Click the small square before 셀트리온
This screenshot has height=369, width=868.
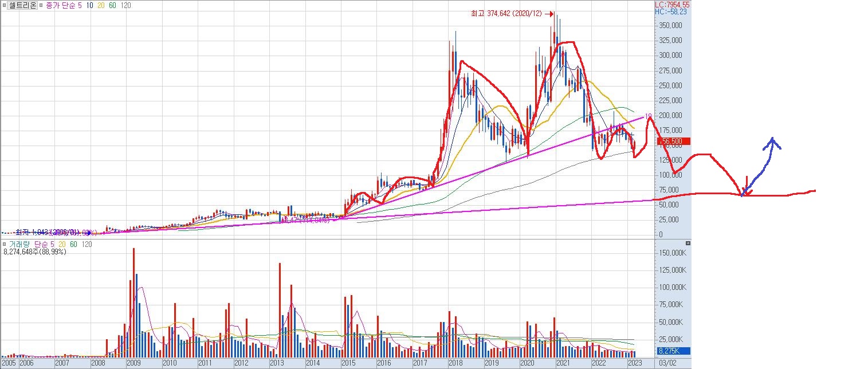(x=4, y=5)
